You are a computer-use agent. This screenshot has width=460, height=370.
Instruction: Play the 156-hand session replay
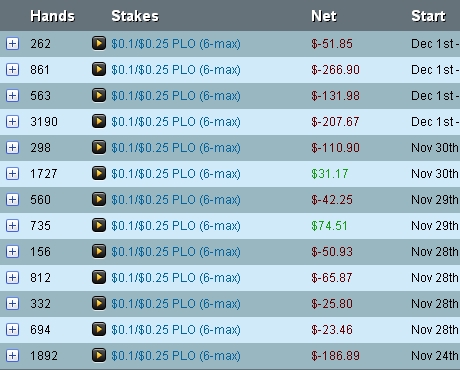click(x=99, y=251)
